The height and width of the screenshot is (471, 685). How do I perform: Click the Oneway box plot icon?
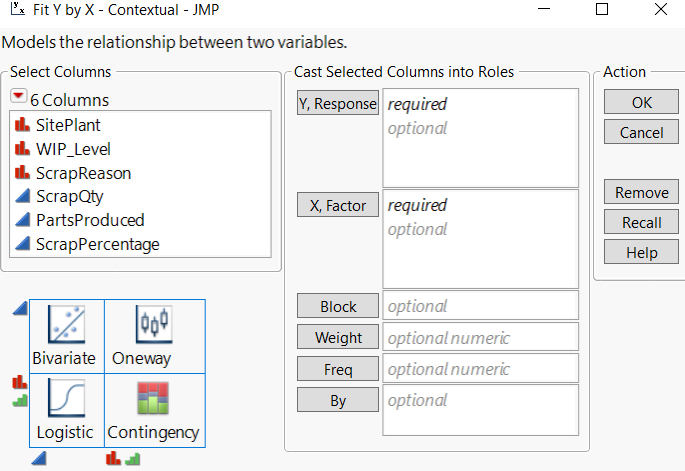(x=155, y=324)
